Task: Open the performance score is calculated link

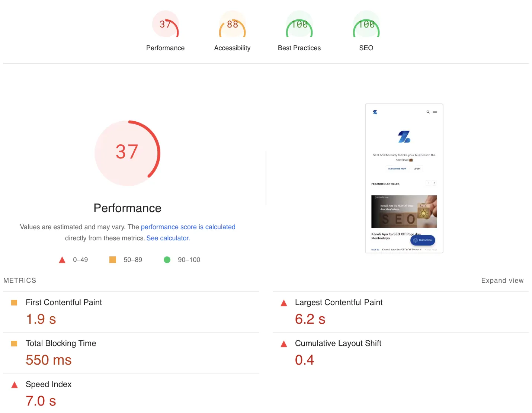Action: pyautogui.click(x=188, y=227)
